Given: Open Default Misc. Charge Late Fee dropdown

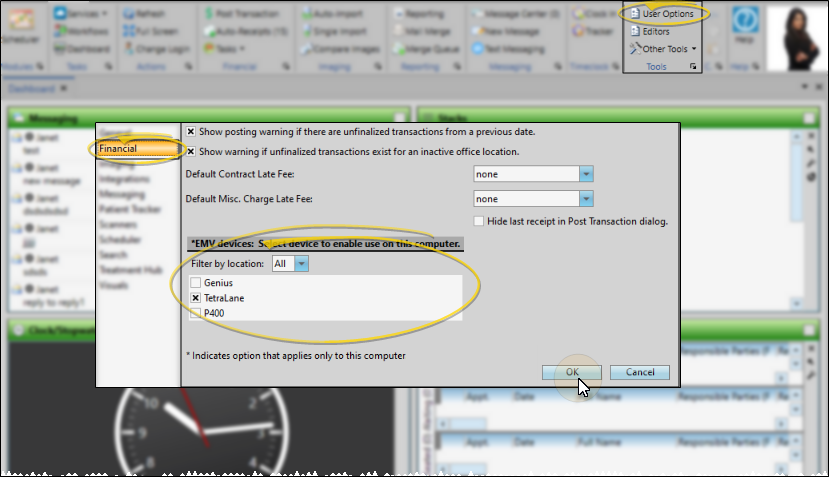Looking at the screenshot, I should click(x=586, y=199).
